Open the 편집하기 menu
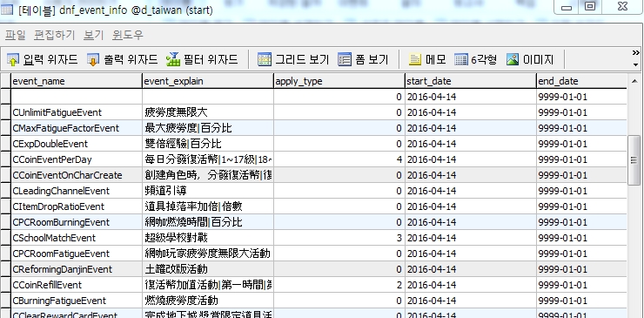644x318 pixels. 54,36
